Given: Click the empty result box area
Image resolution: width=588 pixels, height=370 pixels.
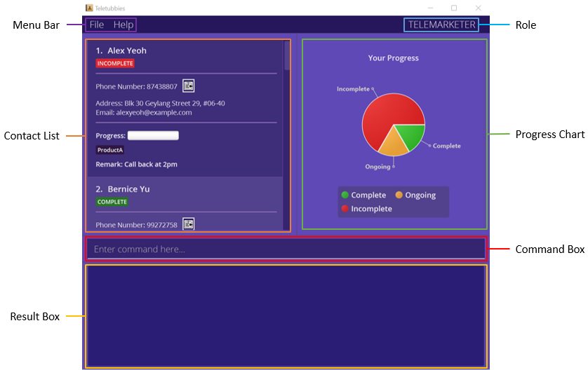Looking at the screenshot, I should coord(286,316).
